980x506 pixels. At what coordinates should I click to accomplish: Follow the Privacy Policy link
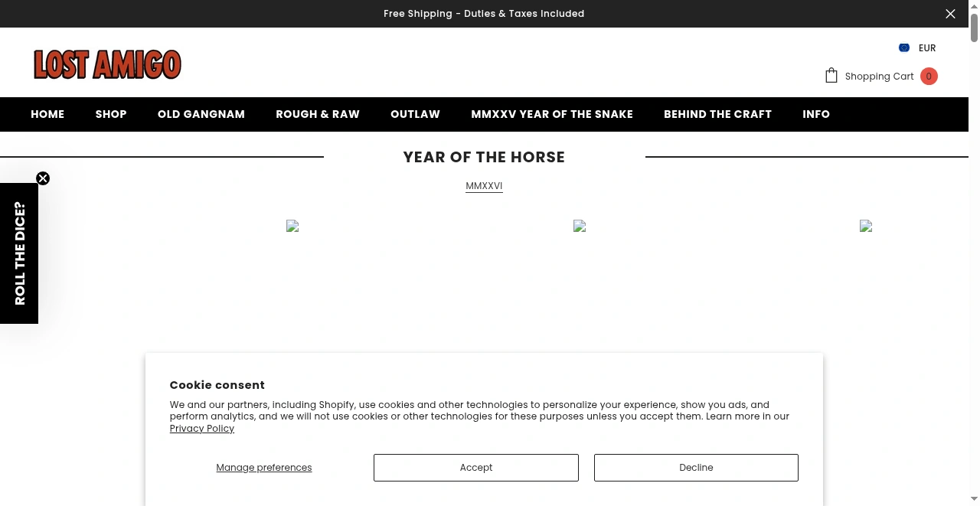202,429
